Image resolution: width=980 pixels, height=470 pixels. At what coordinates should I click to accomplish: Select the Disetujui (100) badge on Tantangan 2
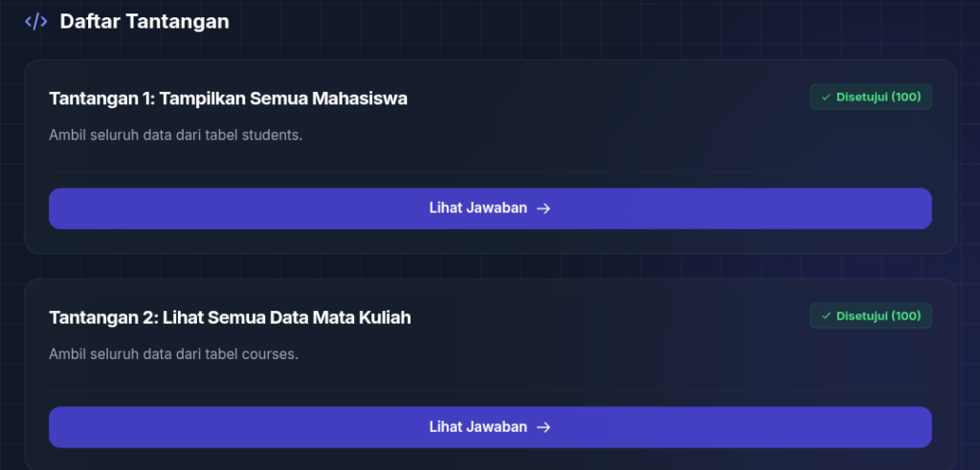coord(871,316)
